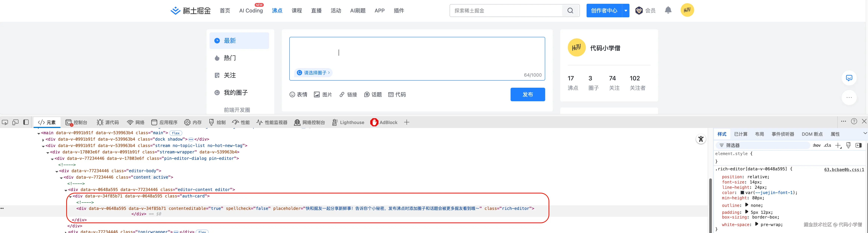Viewport: 868px width, 233px height.
Task: Click the 发布 publish button
Action: (527, 95)
